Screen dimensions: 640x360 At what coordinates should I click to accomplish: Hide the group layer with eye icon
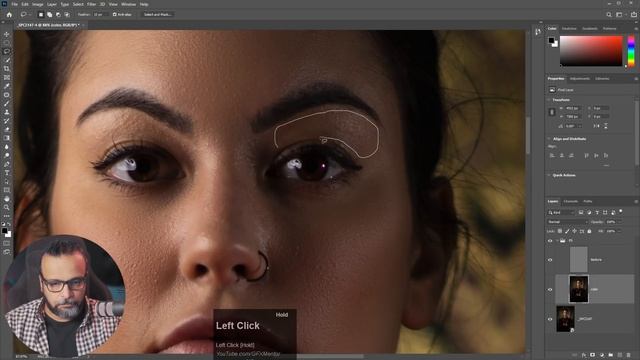coord(550,241)
